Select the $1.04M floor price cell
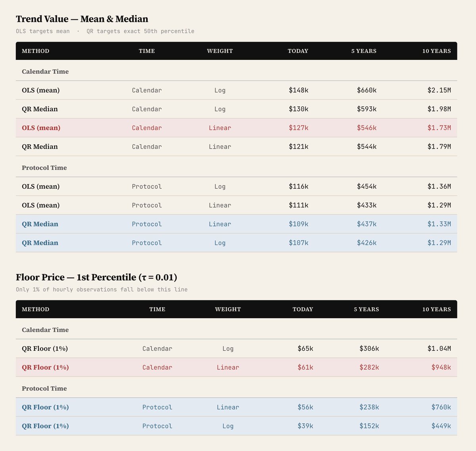476x451 pixels. click(x=439, y=349)
